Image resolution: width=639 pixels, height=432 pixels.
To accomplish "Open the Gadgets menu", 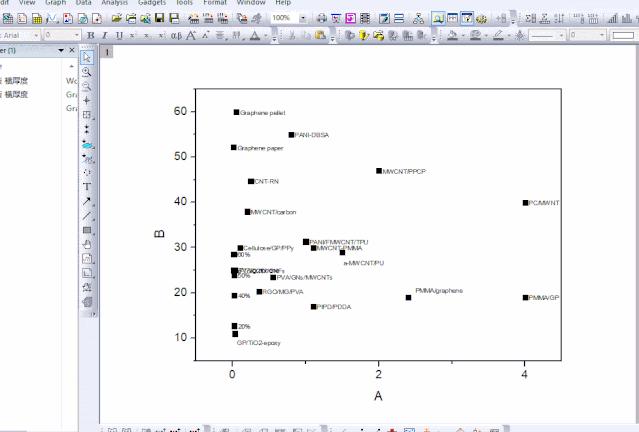I will pyautogui.click(x=152, y=2).
